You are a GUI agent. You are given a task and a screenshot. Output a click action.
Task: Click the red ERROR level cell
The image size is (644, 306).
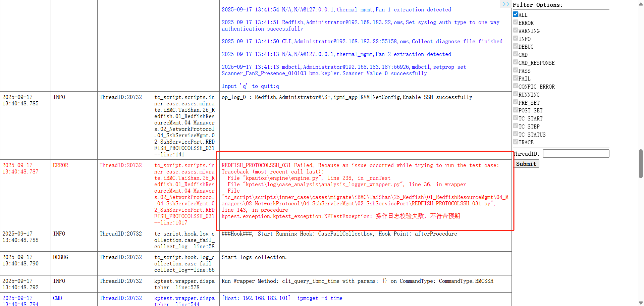pyautogui.click(x=60, y=165)
